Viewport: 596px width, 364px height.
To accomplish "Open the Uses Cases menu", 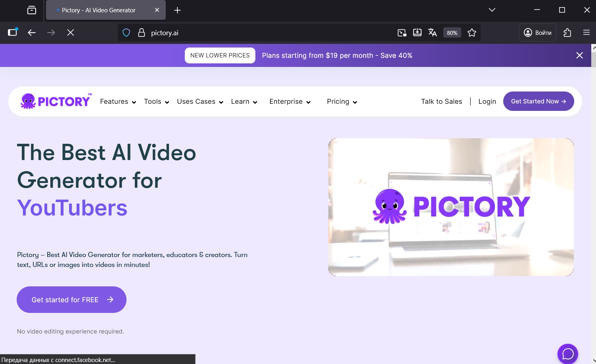I will click(x=200, y=102).
